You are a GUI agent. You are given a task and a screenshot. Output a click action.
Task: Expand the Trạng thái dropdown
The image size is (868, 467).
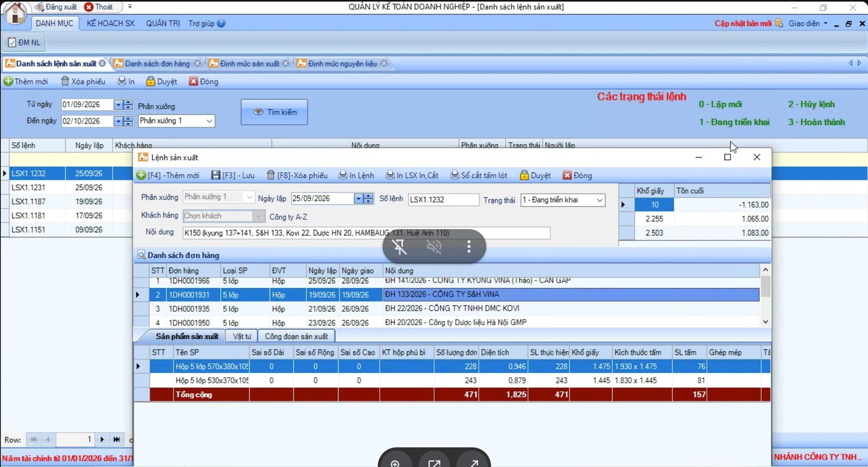[599, 200]
